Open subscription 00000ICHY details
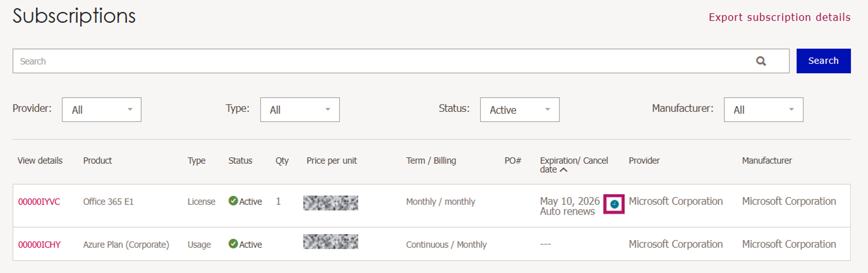The height and width of the screenshot is (273, 868). click(39, 244)
